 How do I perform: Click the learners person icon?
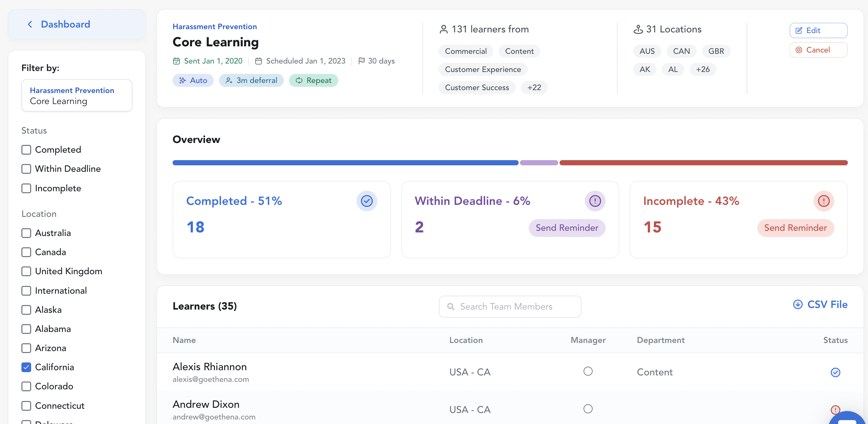[444, 29]
